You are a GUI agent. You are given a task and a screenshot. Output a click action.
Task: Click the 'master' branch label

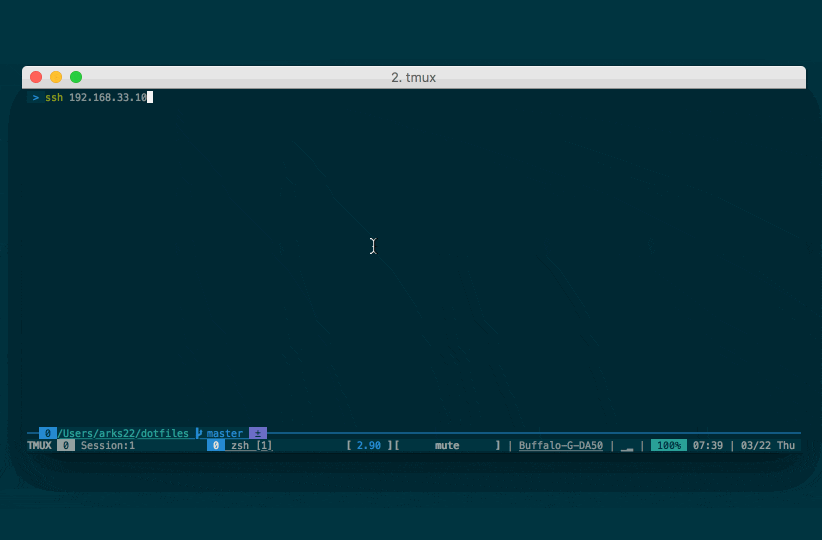(225, 433)
